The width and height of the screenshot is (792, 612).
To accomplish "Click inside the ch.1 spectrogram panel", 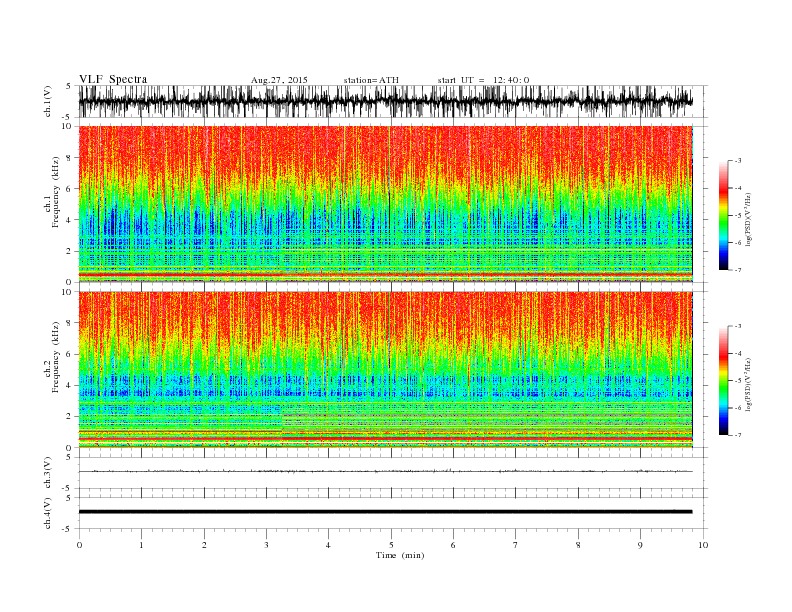I will click(385, 204).
